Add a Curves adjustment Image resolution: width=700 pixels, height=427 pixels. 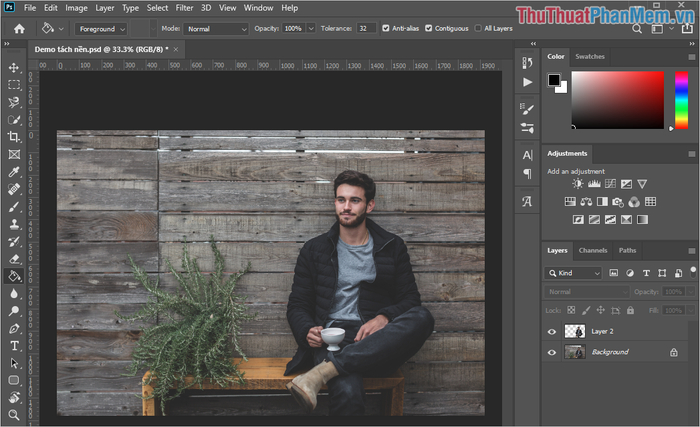[610, 184]
